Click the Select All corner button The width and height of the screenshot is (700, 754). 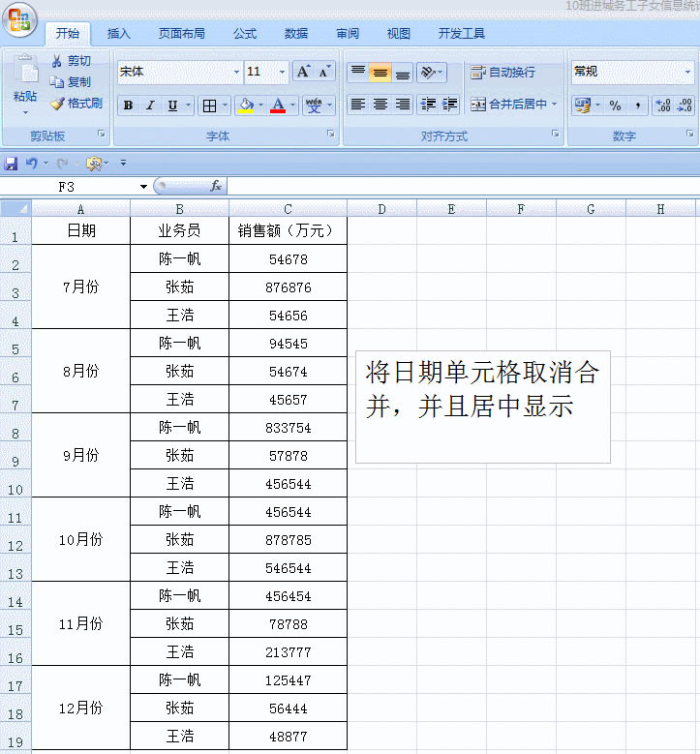[x=15, y=209]
